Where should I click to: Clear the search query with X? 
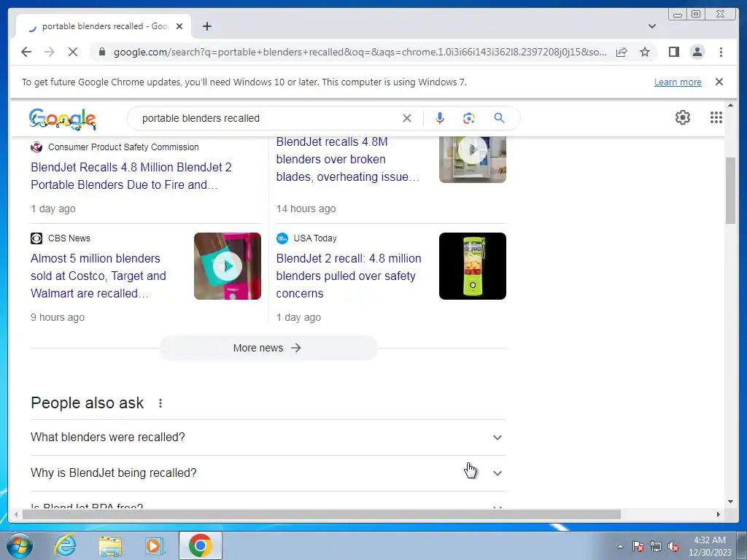pyautogui.click(x=406, y=118)
